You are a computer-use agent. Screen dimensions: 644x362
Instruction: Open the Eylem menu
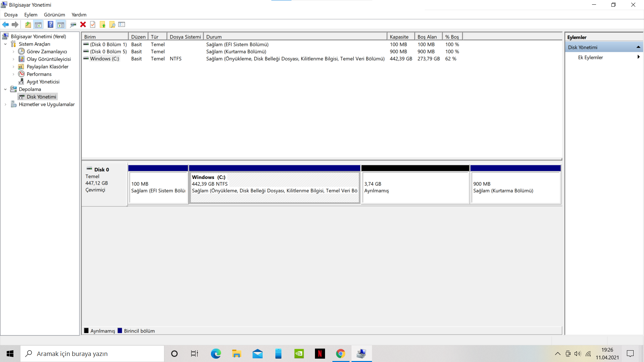[31, 15]
